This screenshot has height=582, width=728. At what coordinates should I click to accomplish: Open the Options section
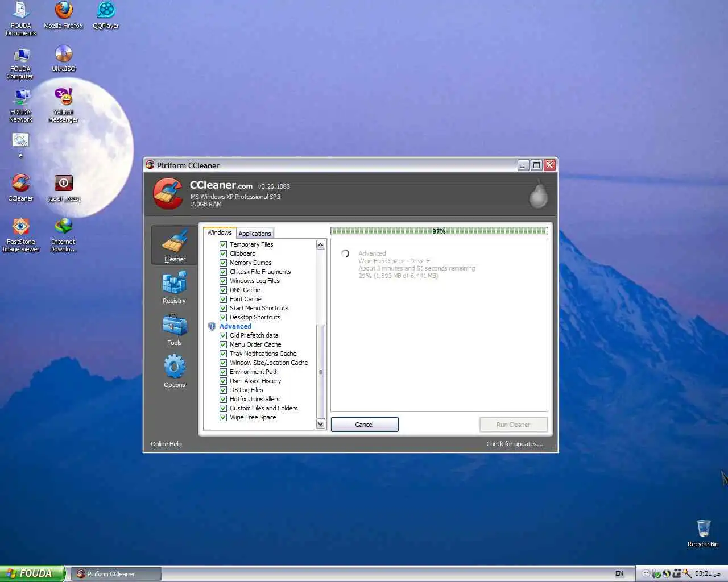click(x=175, y=372)
